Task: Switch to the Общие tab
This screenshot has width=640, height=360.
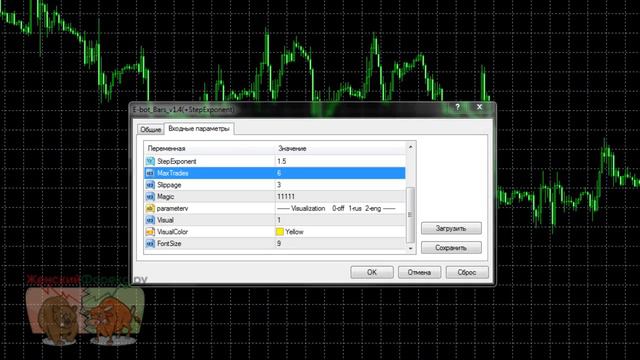Action: [151, 129]
